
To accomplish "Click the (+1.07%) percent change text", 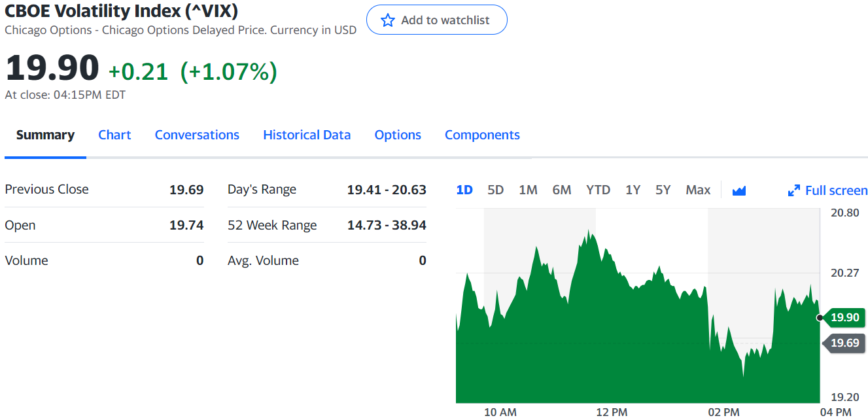I will tap(228, 72).
